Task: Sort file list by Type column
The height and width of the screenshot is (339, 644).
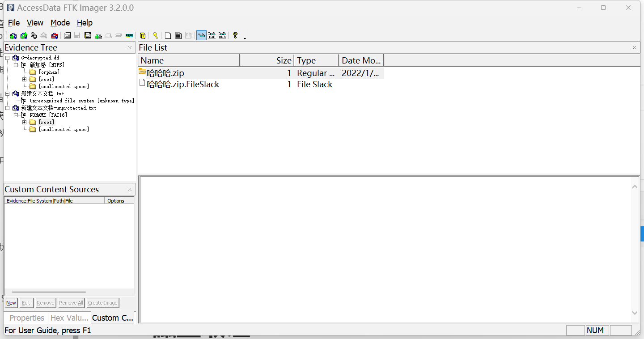Action: (x=317, y=60)
